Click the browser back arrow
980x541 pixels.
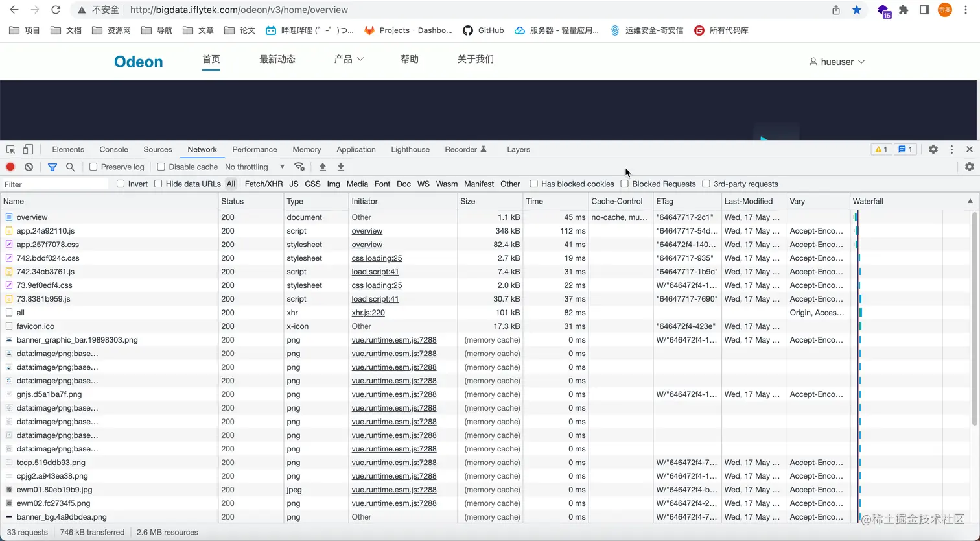pos(14,10)
